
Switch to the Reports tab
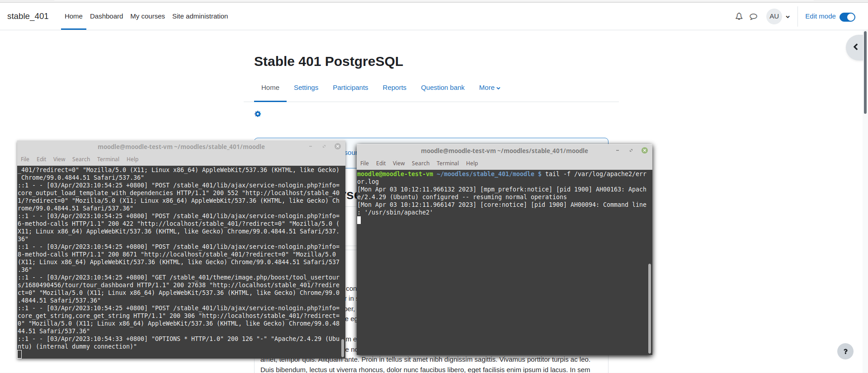(394, 88)
